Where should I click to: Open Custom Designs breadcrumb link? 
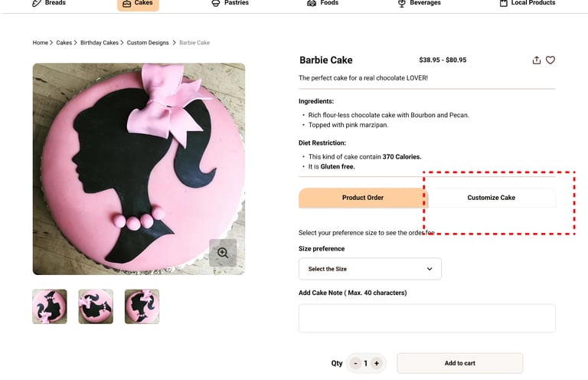tap(148, 43)
